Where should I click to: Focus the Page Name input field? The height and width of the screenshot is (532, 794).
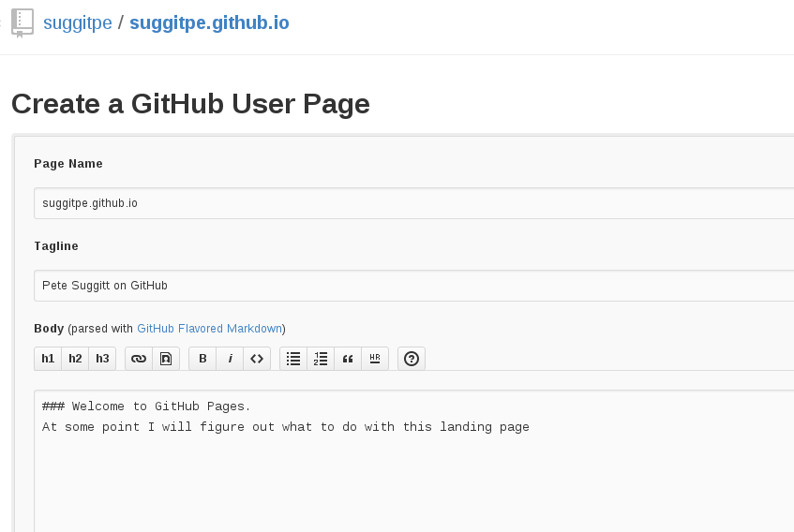412,203
